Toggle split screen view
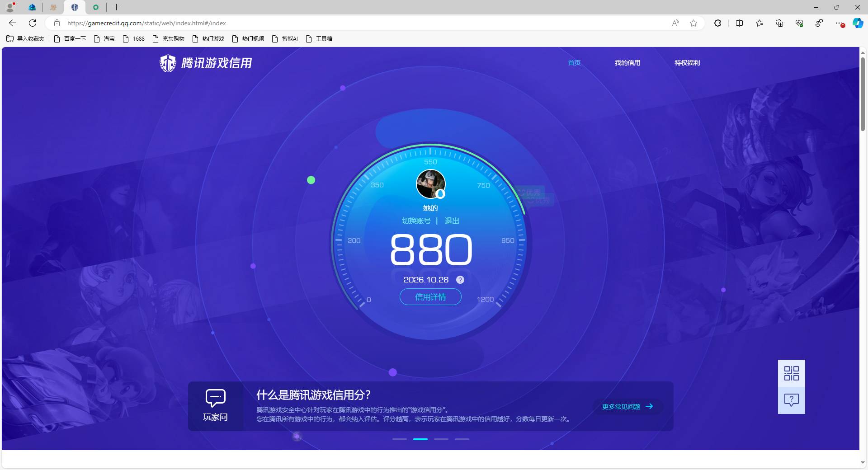Viewport: 868px width, 470px height. (740, 23)
